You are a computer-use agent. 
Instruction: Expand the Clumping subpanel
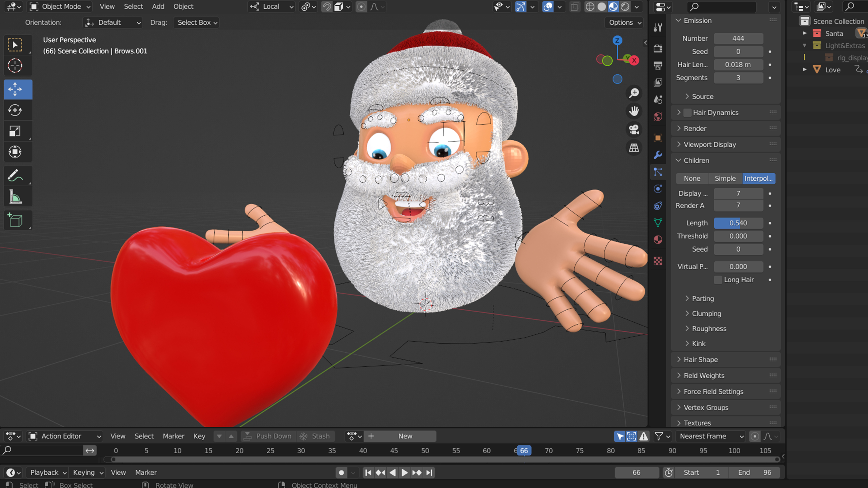[x=706, y=314]
